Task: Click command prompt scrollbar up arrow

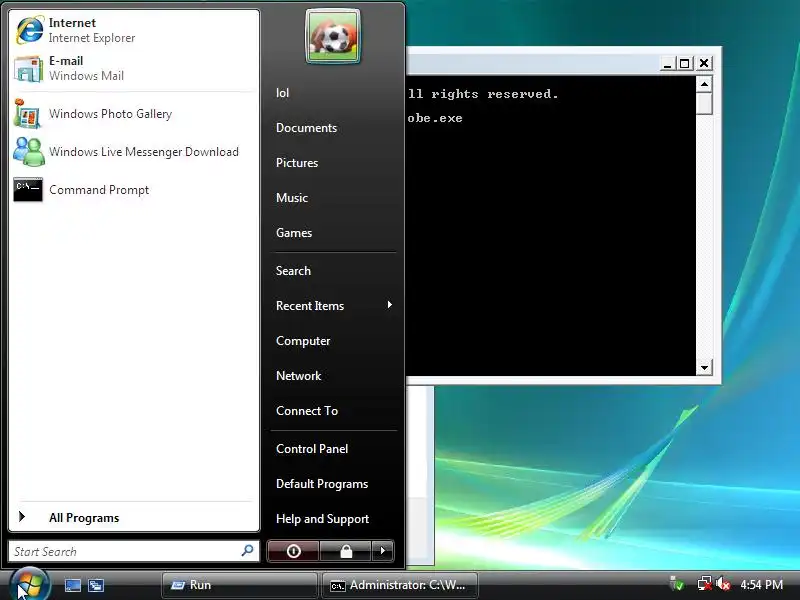Action: click(x=705, y=84)
